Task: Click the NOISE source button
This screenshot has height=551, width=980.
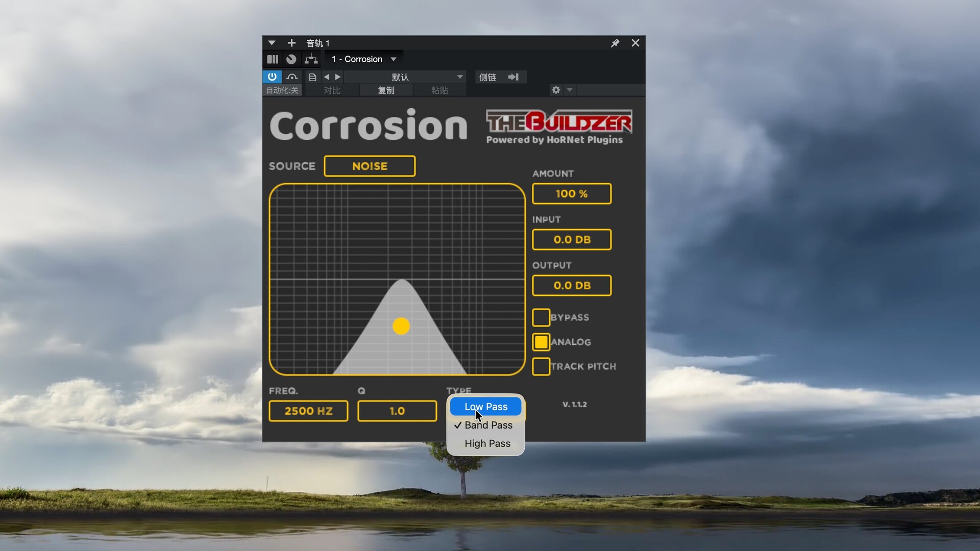Action: coord(370,166)
